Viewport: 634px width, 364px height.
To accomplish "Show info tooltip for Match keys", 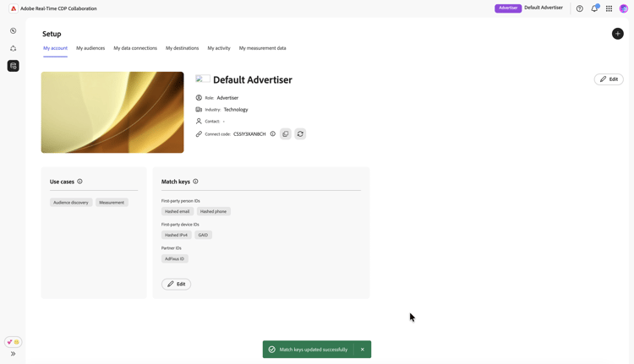I will tap(195, 182).
